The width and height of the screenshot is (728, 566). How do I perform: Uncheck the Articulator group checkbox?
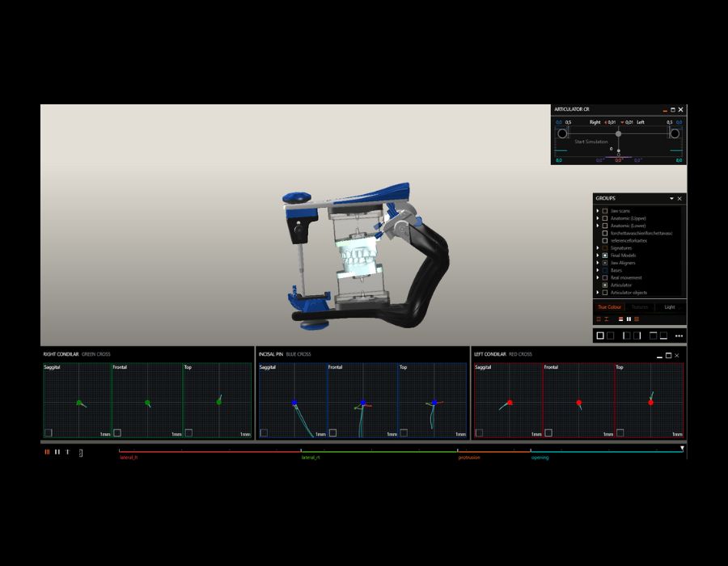(605, 285)
